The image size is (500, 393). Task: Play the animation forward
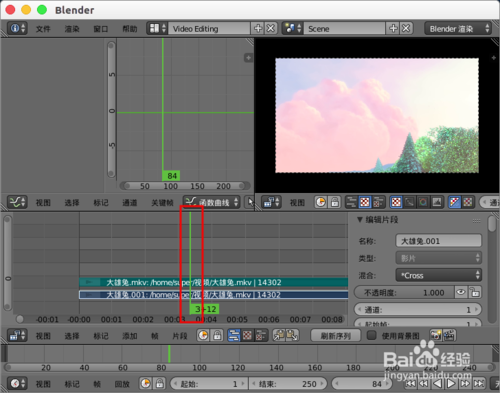click(451, 384)
